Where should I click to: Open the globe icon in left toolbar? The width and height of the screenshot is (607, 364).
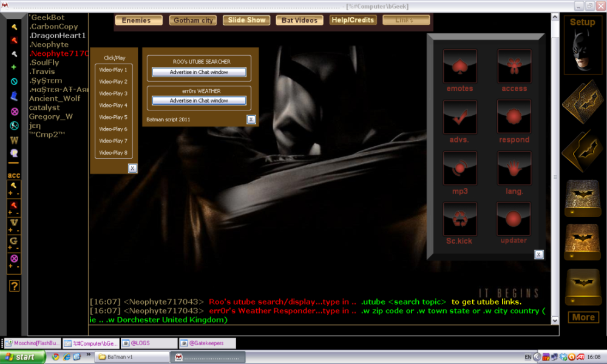point(15,126)
